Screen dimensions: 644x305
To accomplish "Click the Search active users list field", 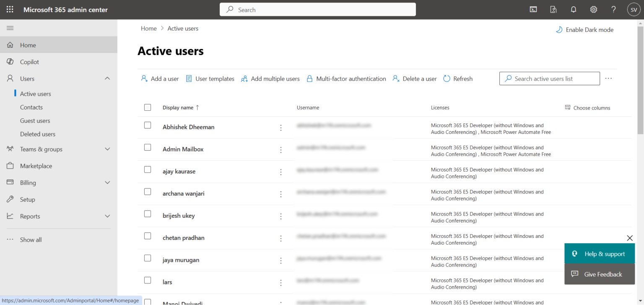I will click(x=550, y=78).
